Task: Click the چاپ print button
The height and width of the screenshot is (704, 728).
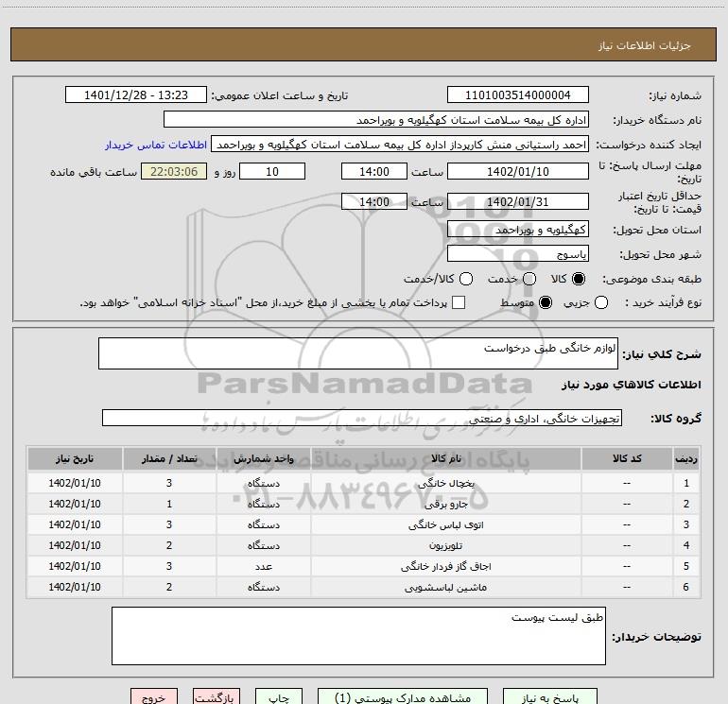Action: click(279, 697)
